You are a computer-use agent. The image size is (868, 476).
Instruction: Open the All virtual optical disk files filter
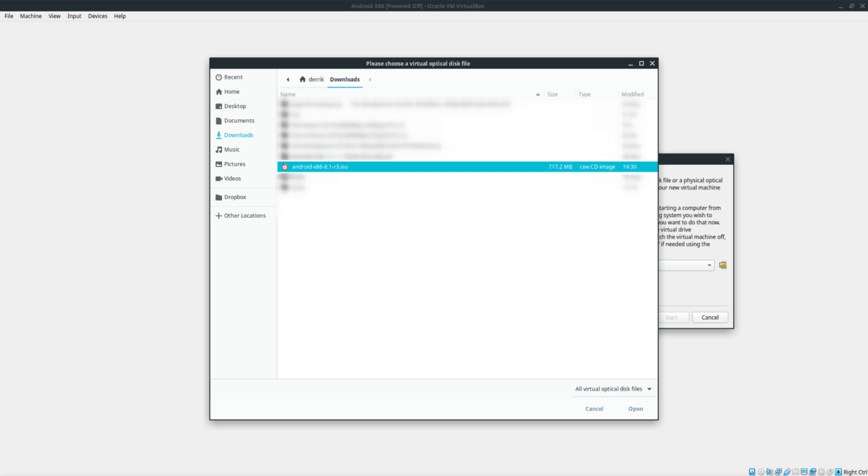coord(613,389)
